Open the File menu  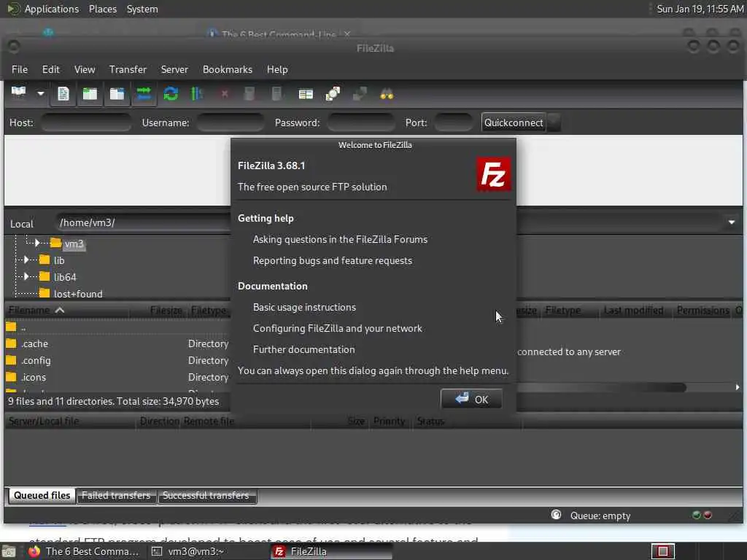(x=20, y=69)
